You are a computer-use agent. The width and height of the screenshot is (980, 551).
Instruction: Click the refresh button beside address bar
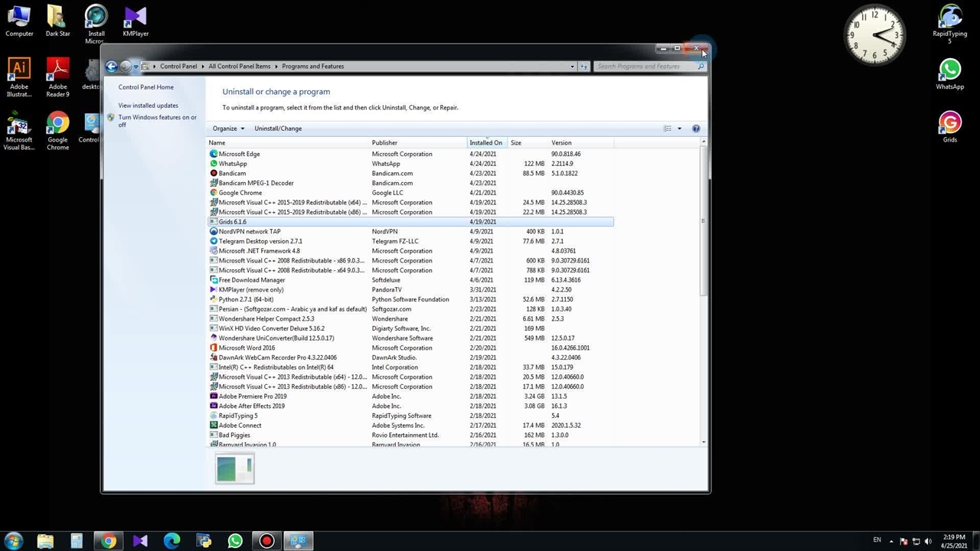(x=584, y=67)
